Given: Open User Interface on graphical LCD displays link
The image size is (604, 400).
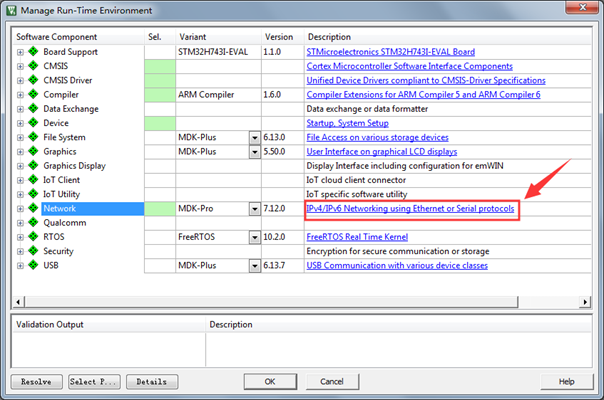Looking at the screenshot, I should 382,151.
